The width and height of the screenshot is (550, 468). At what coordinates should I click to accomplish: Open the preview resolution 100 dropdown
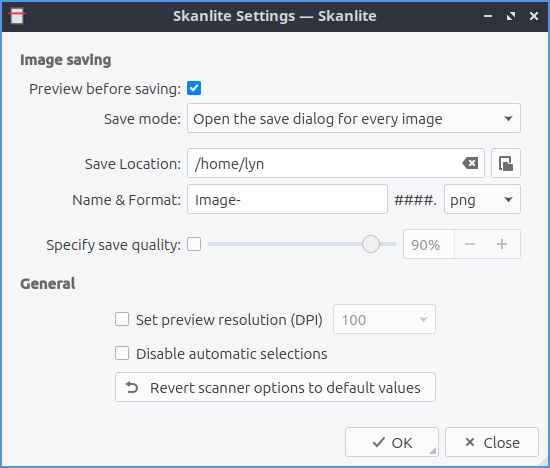384,319
